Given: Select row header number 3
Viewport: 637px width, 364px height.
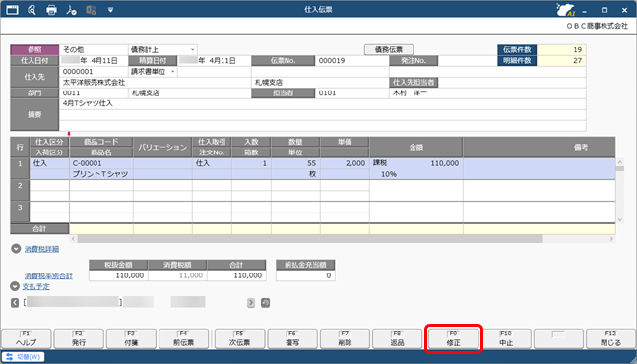Looking at the screenshot, I should point(20,212).
